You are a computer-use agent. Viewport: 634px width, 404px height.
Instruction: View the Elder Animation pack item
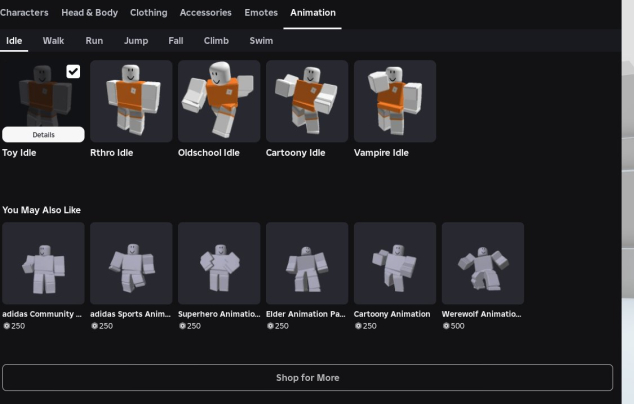point(307,263)
